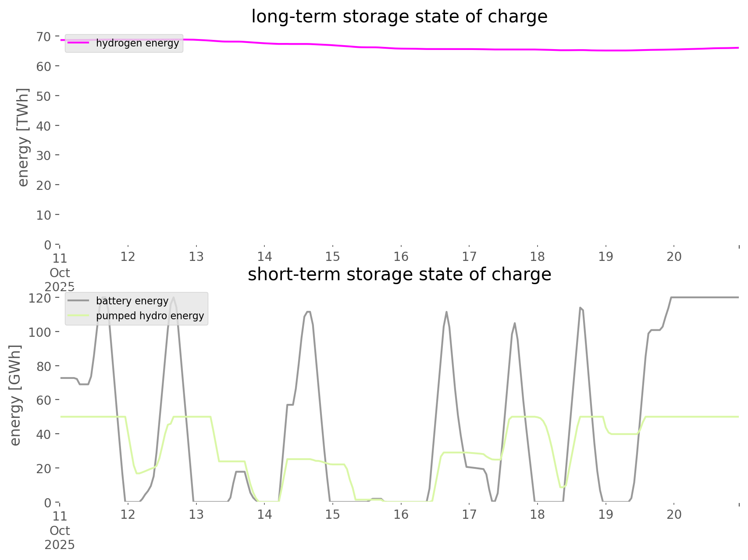Select the energy [GWh] y-axis label
Image resolution: width=748 pixels, height=560 pixels.
click(15, 395)
